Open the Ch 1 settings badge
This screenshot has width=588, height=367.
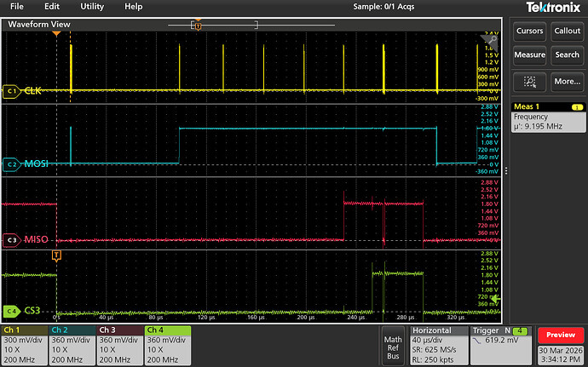click(24, 345)
